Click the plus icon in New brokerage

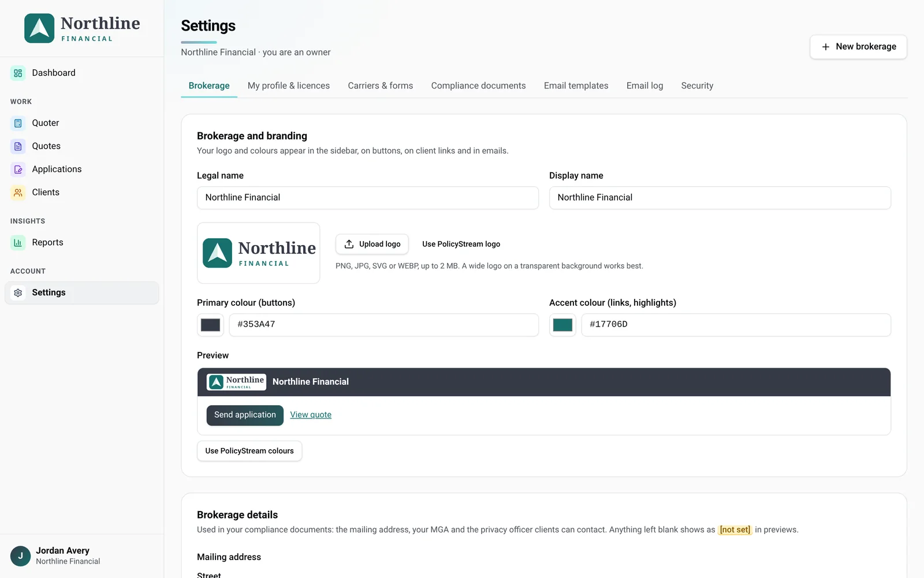[826, 47]
